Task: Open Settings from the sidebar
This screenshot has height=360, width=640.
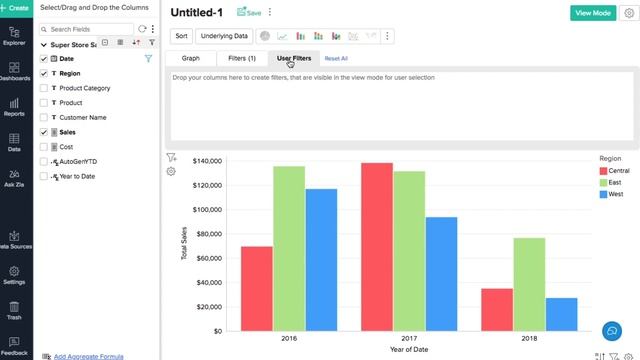Action: [14, 276]
